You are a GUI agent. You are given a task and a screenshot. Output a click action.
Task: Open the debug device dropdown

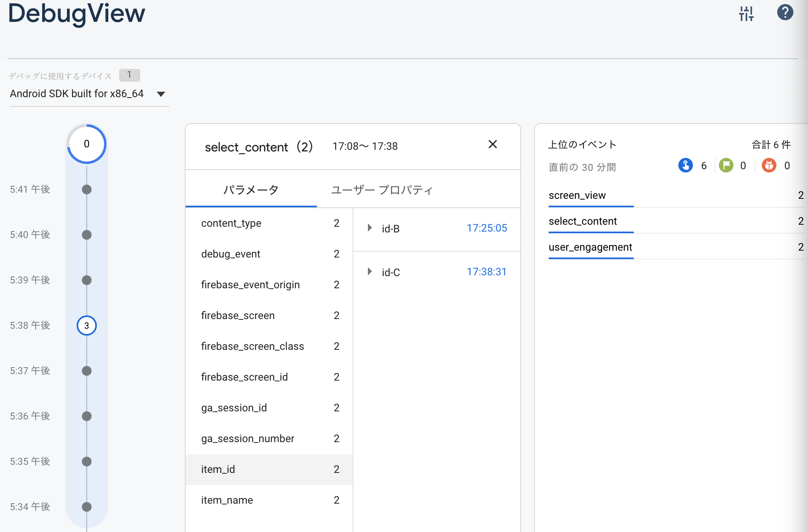coord(89,94)
